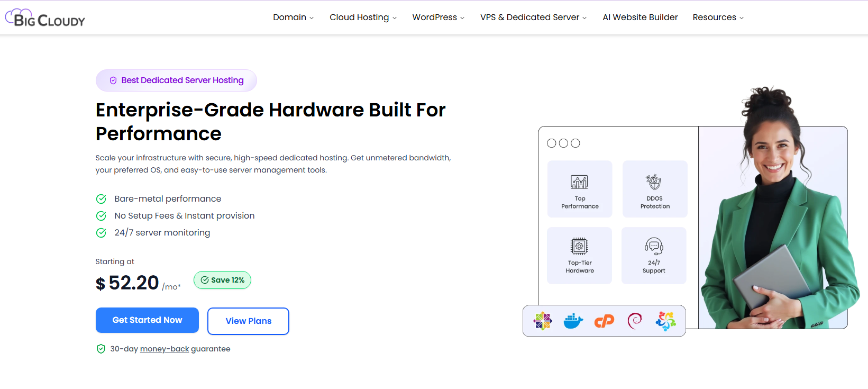Click the CentOS logo icon
This screenshot has width=868, height=389.
pyautogui.click(x=543, y=321)
